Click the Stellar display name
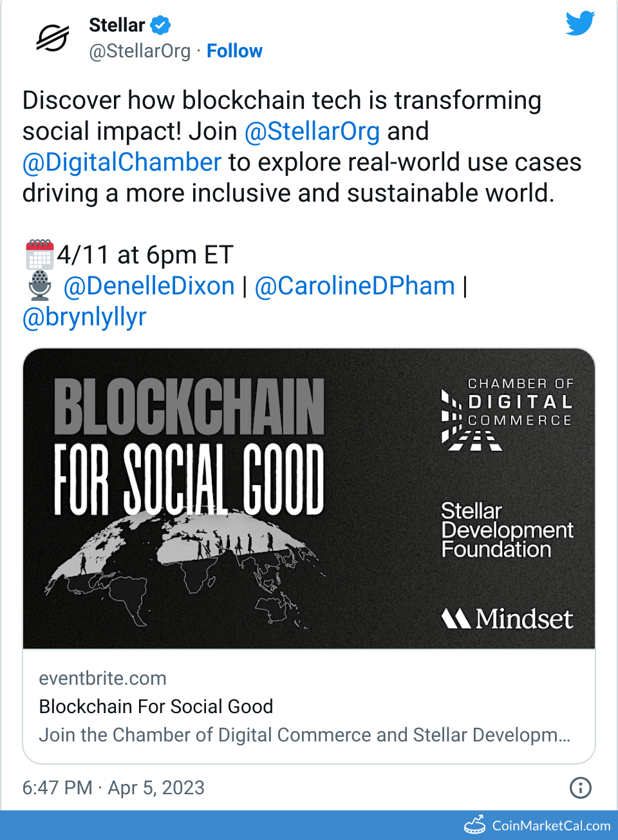Screen dimensions: 618x840 tap(117, 25)
